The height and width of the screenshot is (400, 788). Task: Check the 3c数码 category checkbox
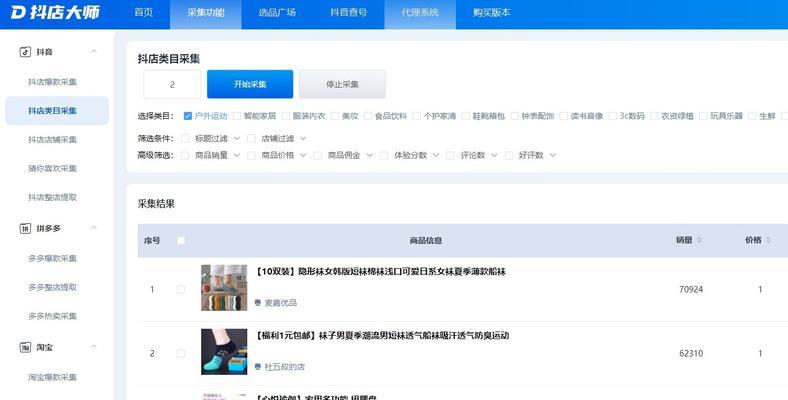(x=613, y=116)
